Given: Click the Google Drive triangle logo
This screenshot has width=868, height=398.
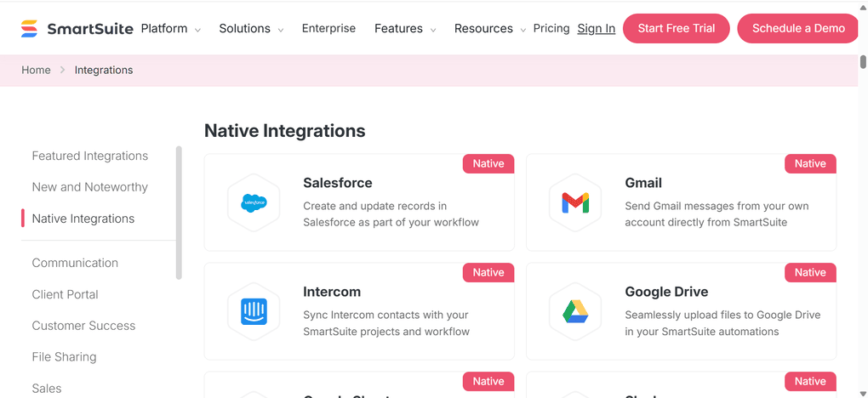Looking at the screenshot, I should (575, 311).
